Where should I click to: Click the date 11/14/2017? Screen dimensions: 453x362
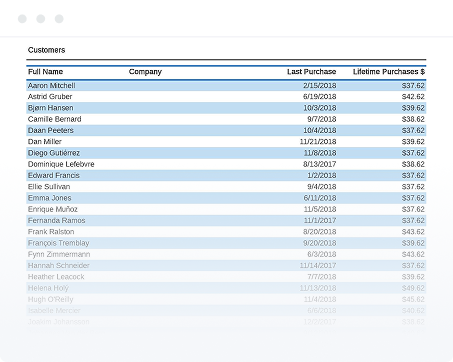(x=318, y=266)
